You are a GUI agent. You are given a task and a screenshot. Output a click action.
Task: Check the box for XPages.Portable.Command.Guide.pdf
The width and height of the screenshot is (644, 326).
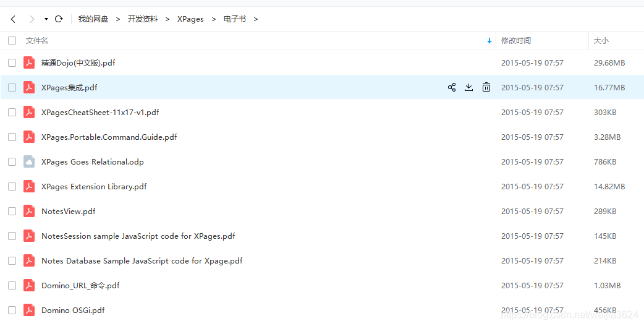[12, 137]
